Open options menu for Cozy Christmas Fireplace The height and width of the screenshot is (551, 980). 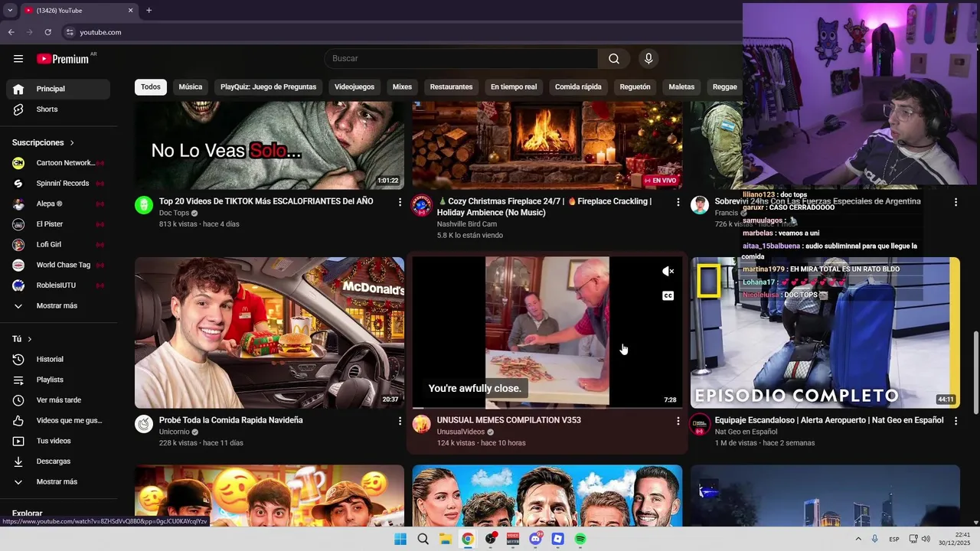(678, 202)
